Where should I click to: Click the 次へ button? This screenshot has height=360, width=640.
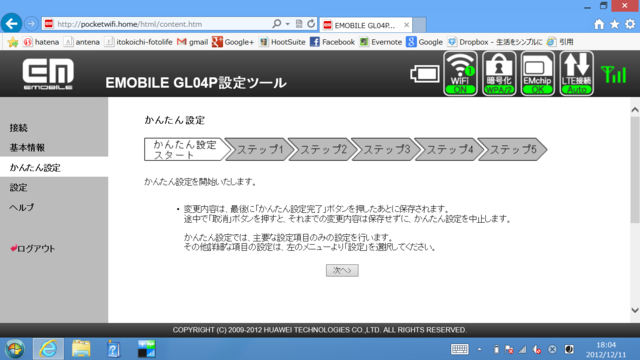point(342,270)
